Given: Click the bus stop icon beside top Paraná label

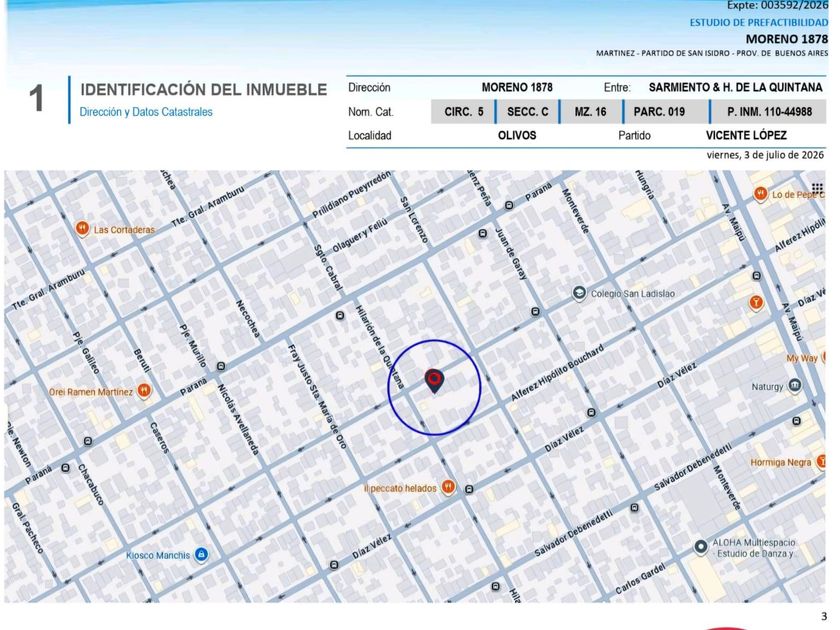Looking at the screenshot, I should (x=509, y=205).
